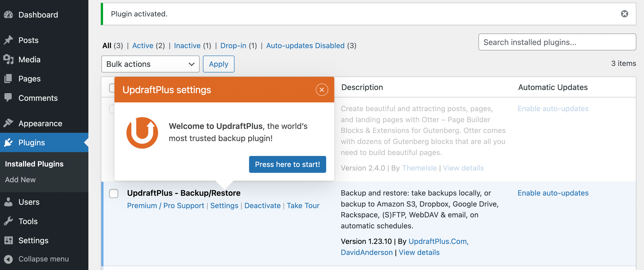Image resolution: width=644 pixels, height=270 pixels.
Task: View only Active plugins
Action: [143, 45]
